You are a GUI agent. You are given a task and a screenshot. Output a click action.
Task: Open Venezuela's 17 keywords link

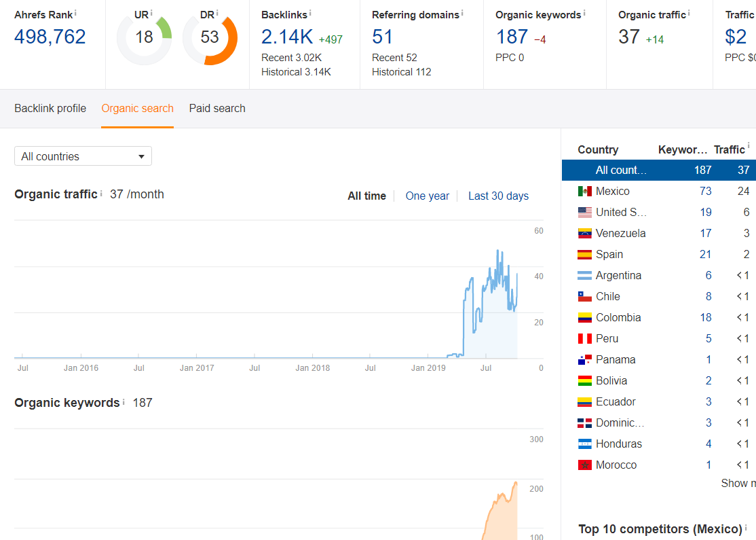click(x=706, y=233)
